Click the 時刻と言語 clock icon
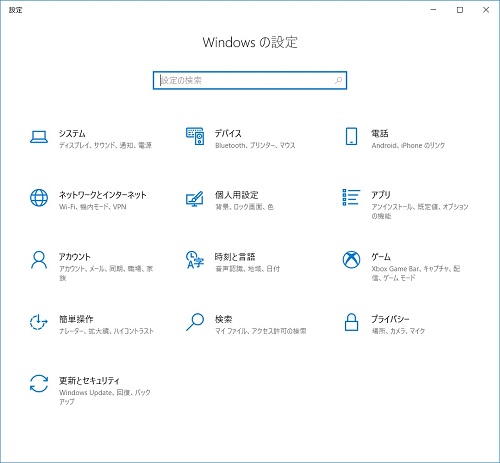 (x=195, y=260)
